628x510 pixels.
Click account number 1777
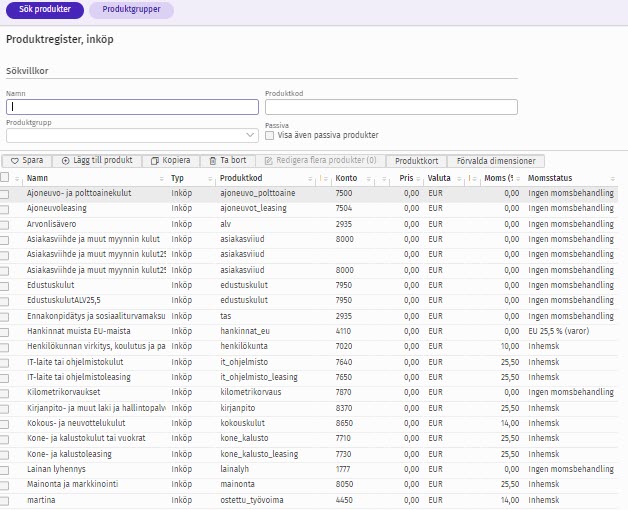coord(343,469)
